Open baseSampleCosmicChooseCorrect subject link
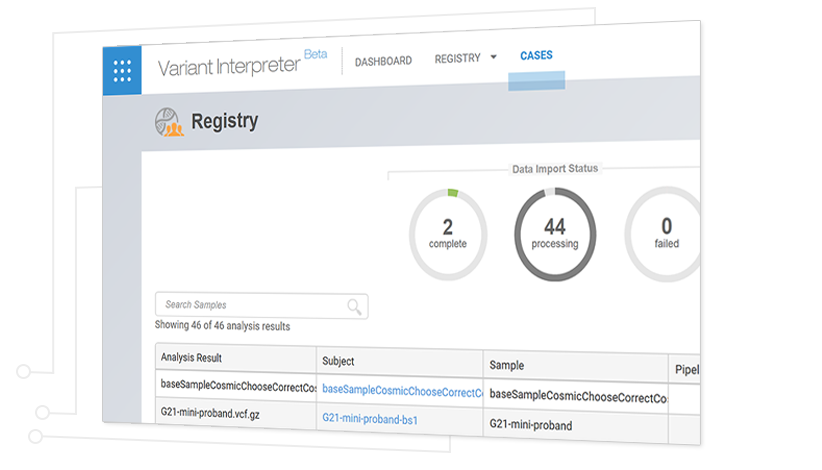This screenshot has width=822, height=470. pyautogui.click(x=401, y=390)
